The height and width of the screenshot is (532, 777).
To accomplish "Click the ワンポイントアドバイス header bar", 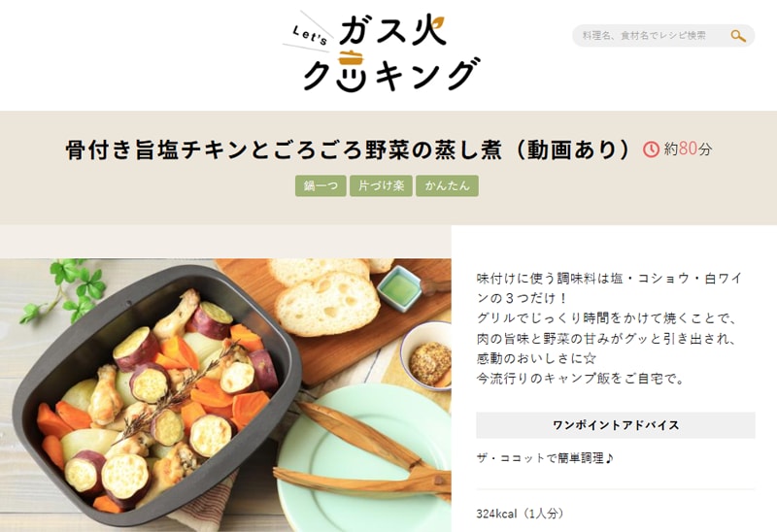I will [616, 425].
